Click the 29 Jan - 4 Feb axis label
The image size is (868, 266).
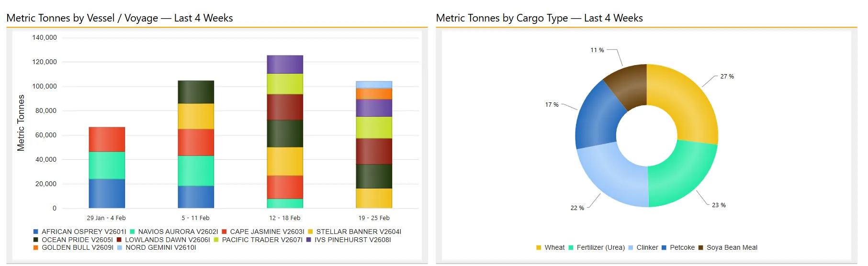tap(106, 218)
